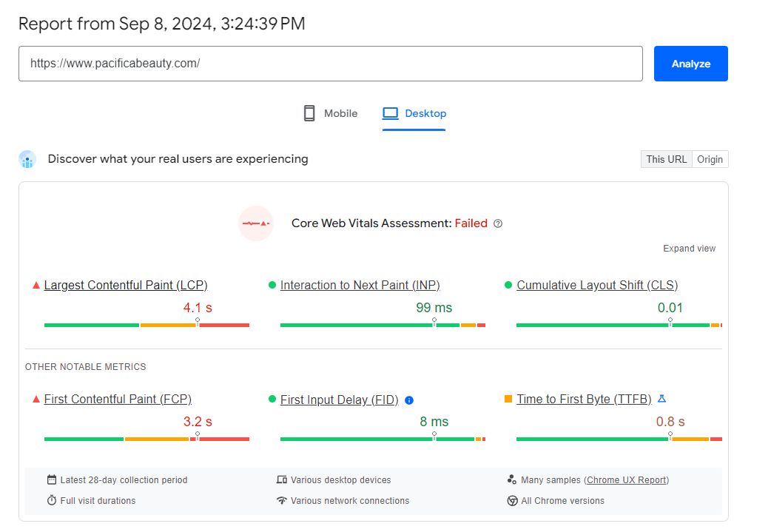Click the stopwatch icon beside Full visit durations

[52, 501]
